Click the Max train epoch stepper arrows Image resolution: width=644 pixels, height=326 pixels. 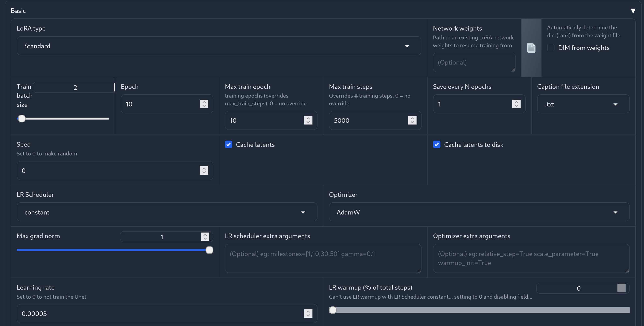tap(308, 120)
